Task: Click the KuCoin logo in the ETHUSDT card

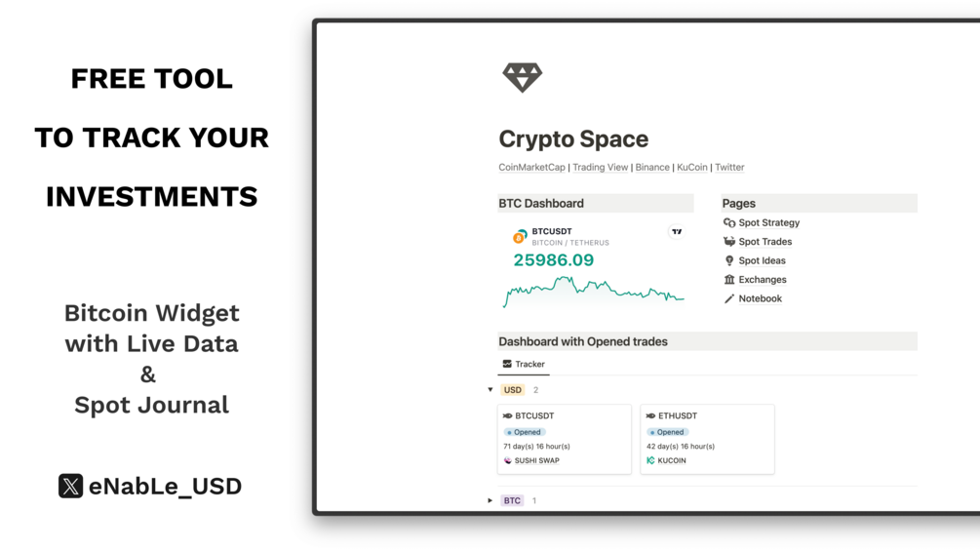Action: [650, 460]
